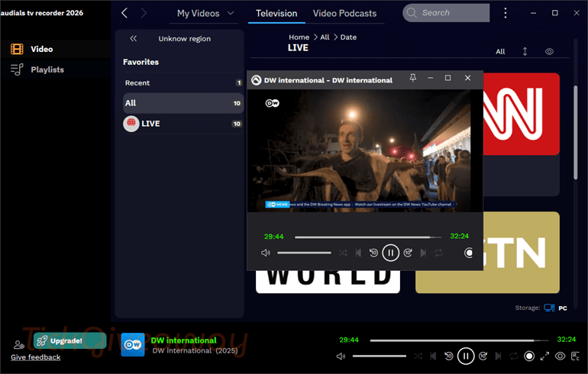The width and height of the screenshot is (588, 374).
Task: Pause playback in popup player
Action: [390, 253]
